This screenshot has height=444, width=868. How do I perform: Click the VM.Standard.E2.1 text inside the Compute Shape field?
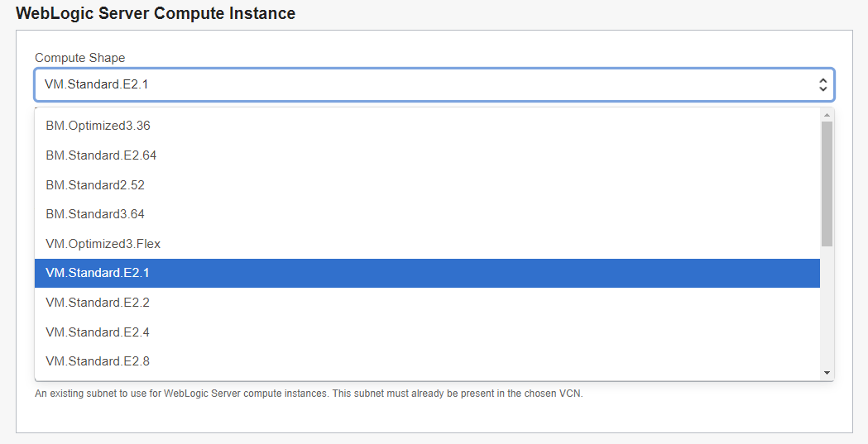click(96, 84)
